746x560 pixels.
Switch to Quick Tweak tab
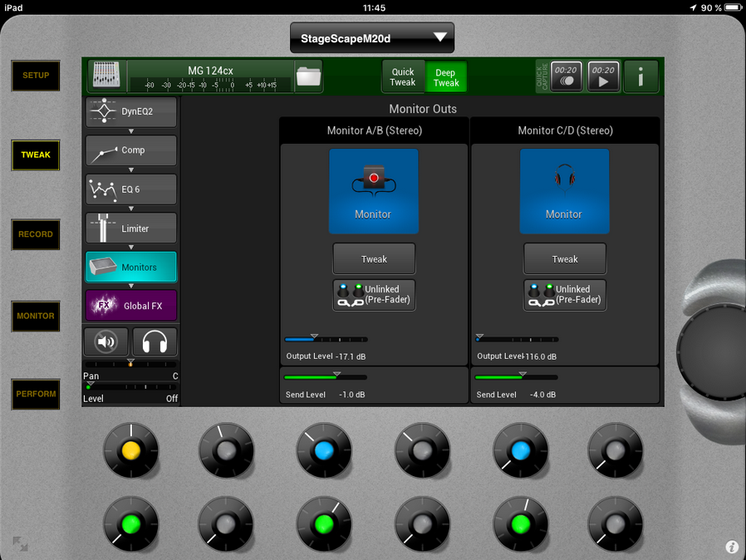403,77
